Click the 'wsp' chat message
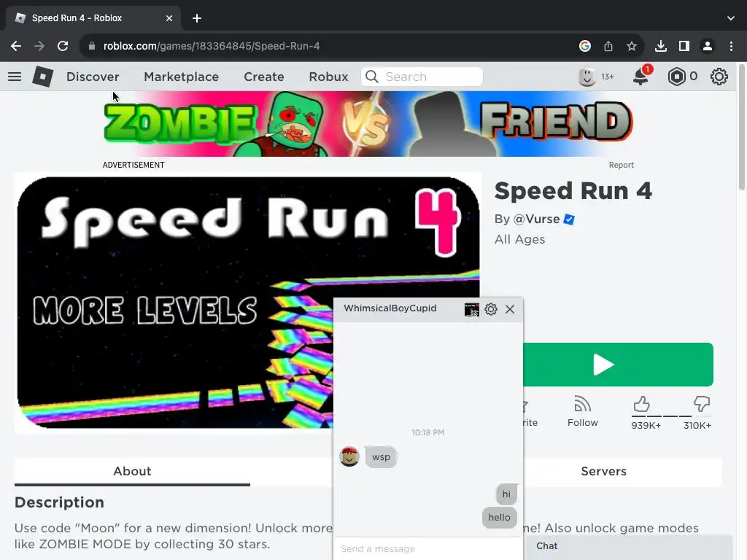 pyautogui.click(x=381, y=457)
